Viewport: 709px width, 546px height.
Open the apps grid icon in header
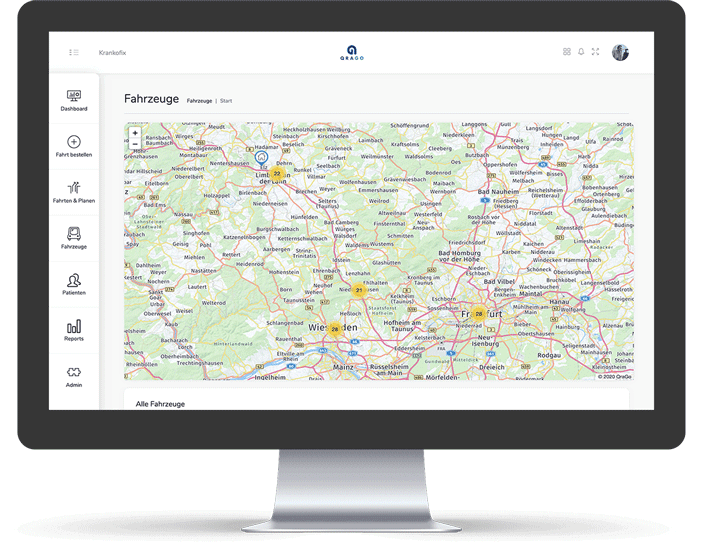point(567,52)
